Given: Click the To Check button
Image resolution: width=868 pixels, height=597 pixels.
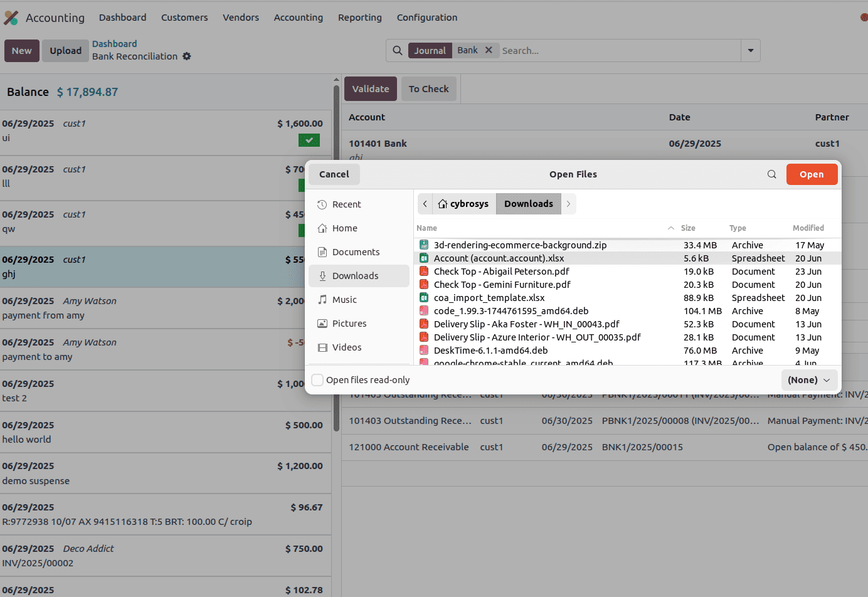Looking at the screenshot, I should point(429,89).
